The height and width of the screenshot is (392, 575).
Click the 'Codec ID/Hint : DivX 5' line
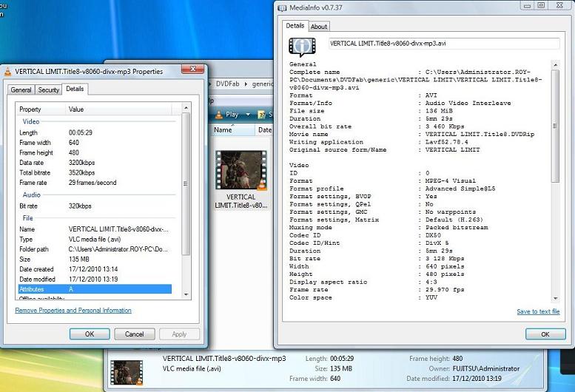pos(369,243)
